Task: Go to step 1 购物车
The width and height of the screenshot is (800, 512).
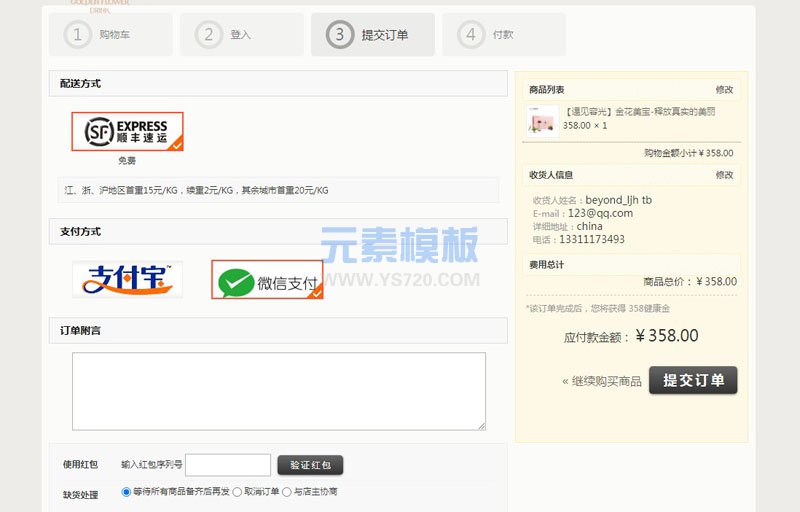Action: pos(110,35)
